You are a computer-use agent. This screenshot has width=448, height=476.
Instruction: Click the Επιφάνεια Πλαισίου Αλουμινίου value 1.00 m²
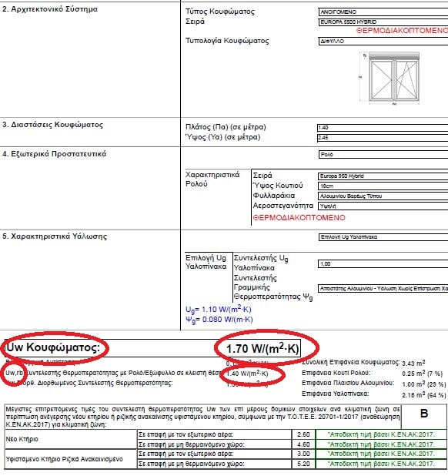(423, 384)
